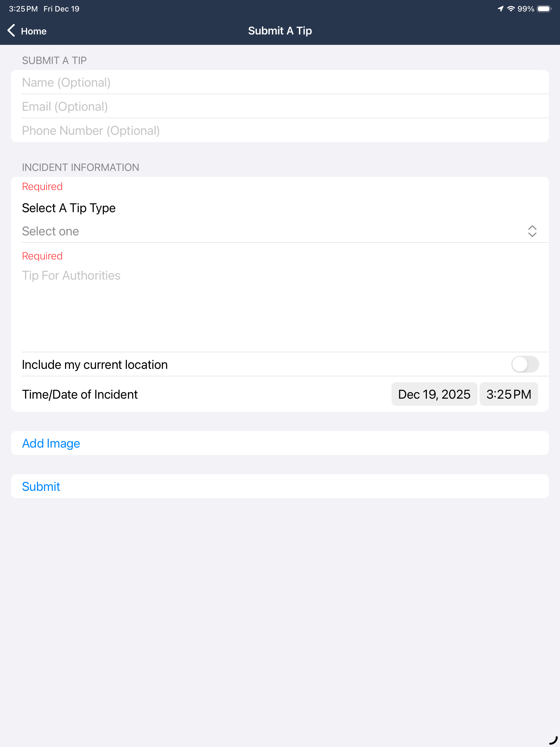The width and height of the screenshot is (560, 747).
Task: Toggle Include my current location switch
Action: click(x=525, y=364)
